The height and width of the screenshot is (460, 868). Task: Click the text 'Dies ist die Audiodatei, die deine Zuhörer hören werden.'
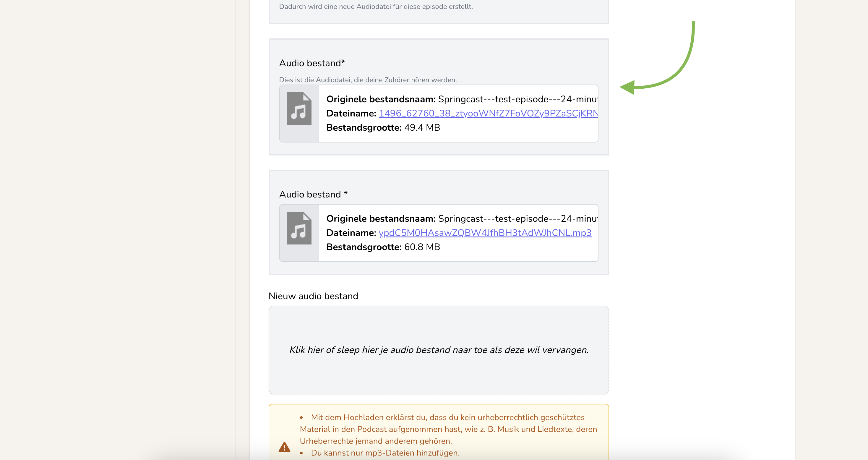(368, 80)
